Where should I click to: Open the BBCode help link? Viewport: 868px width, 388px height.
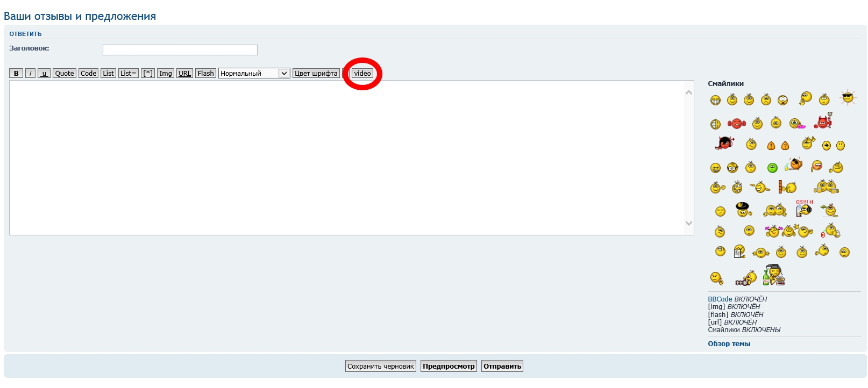pyautogui.click(x=720, y=299)
